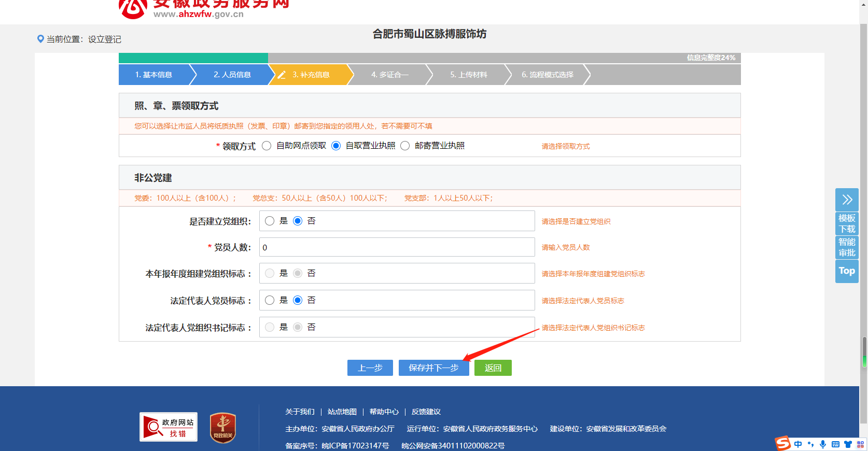
Task: Go to step 1 基本信息
Action: coord(153,75)
